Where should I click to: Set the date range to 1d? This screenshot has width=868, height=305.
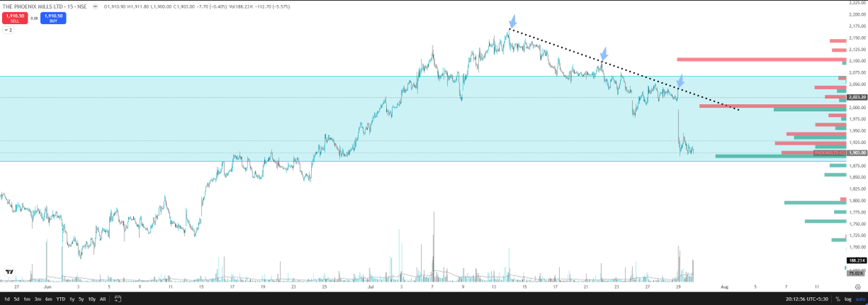(x=7, y=298)
